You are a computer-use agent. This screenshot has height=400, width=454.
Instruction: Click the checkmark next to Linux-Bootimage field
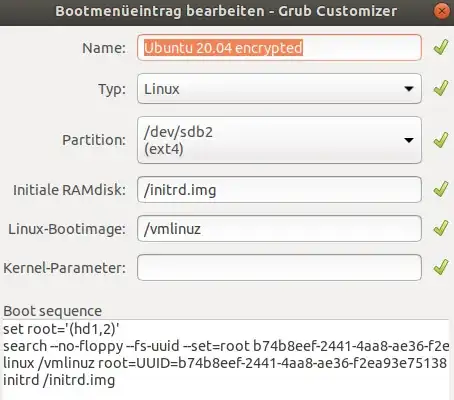click(441, 228)
